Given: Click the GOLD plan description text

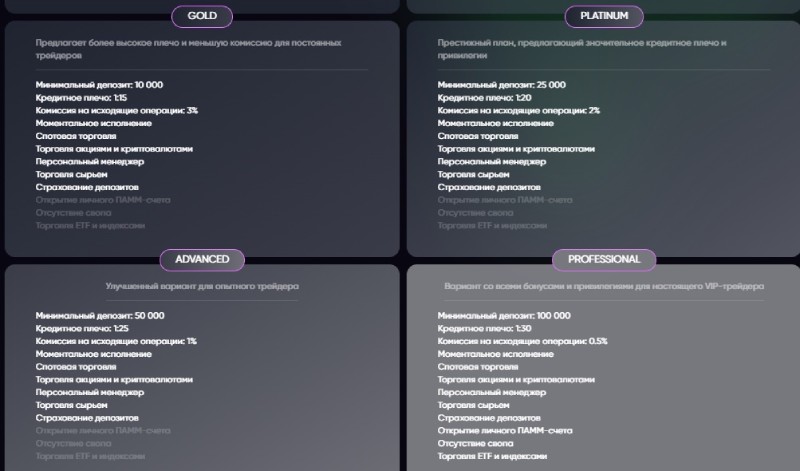Looking at the screenshot, I should 189,50.
